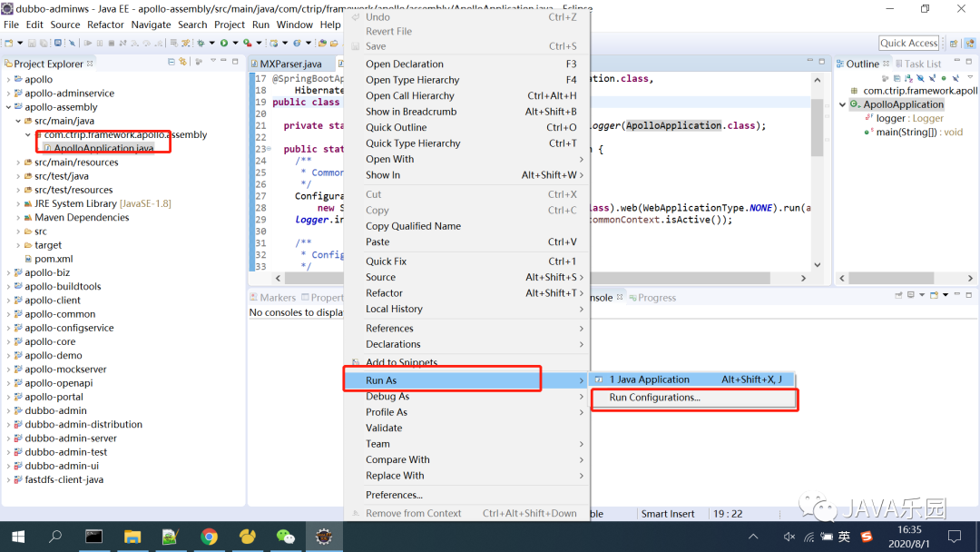Switch to the Progress tab

point(652,298)
